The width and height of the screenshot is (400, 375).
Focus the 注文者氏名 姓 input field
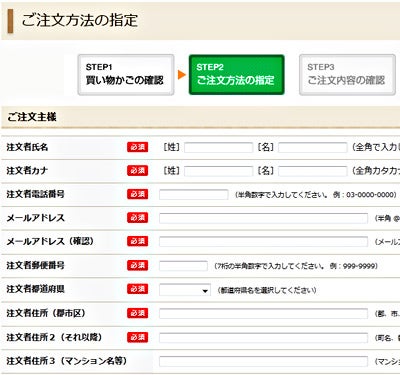pos(218,147)
